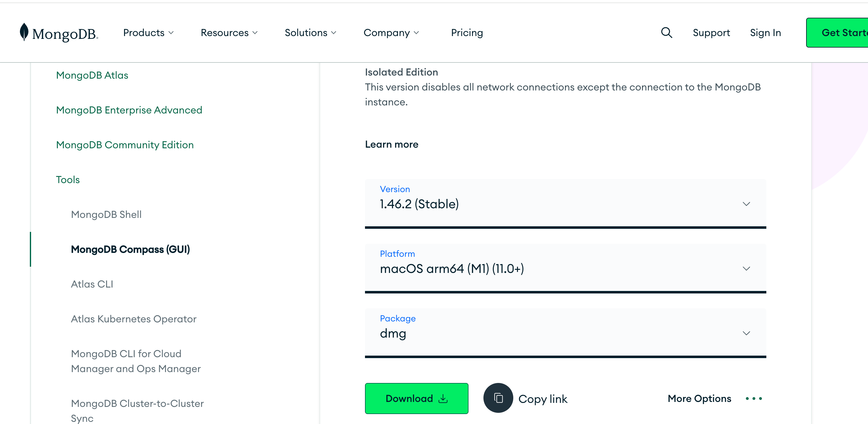868x424 pixels.
Task: Open the Version dropdown showing 1.46.2
Action: pyautogui.click(x=565, y=204)
